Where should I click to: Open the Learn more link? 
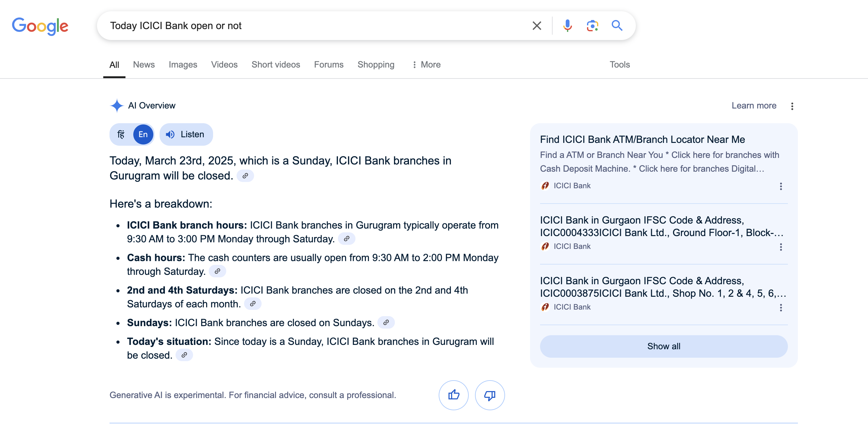pos(753,105)
